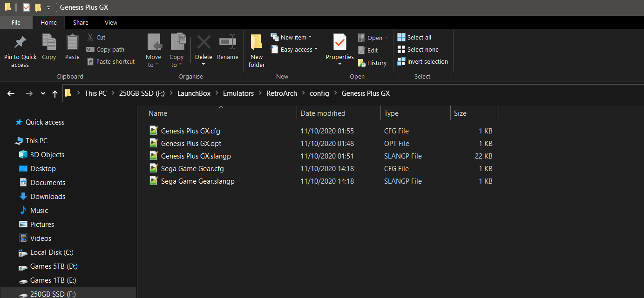Click Pin to Quick access icon

tap(20, 43)
